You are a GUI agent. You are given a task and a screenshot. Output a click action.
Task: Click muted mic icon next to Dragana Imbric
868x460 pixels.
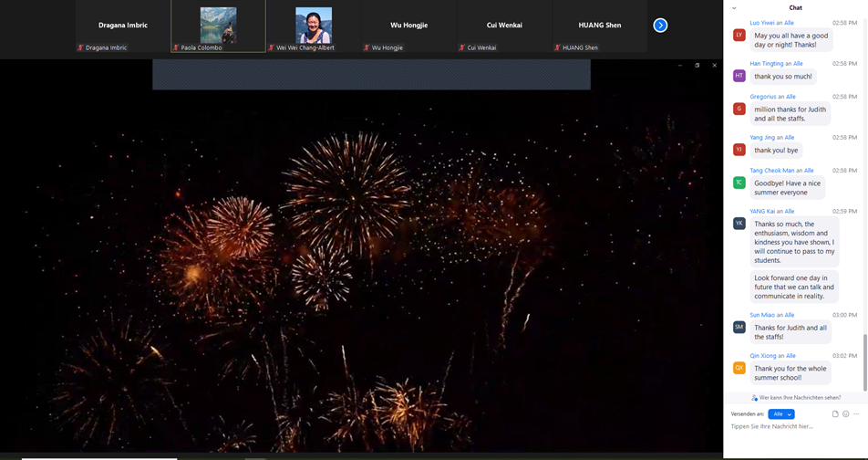80,47
